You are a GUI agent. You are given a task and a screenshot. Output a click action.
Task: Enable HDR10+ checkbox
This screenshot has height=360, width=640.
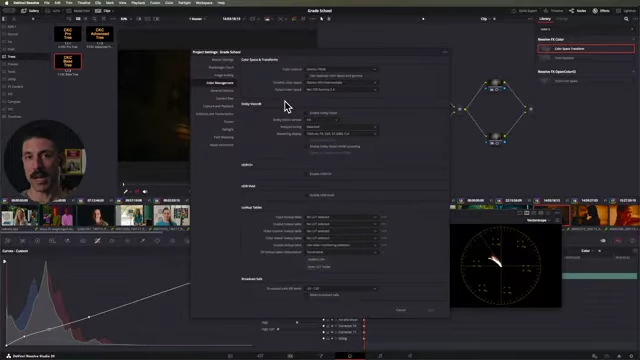(x=307, y=174)
